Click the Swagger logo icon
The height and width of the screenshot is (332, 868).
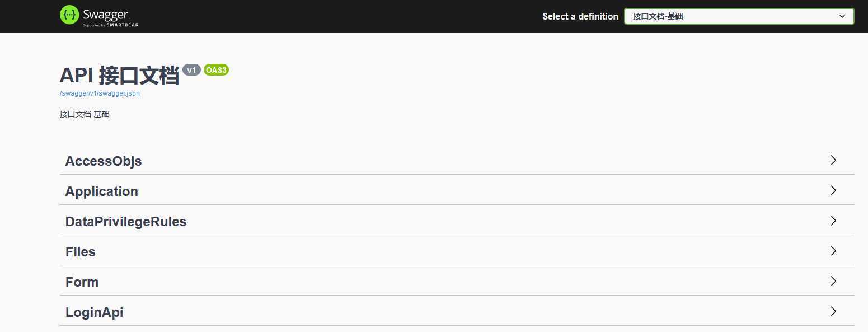tap(69, 15)
